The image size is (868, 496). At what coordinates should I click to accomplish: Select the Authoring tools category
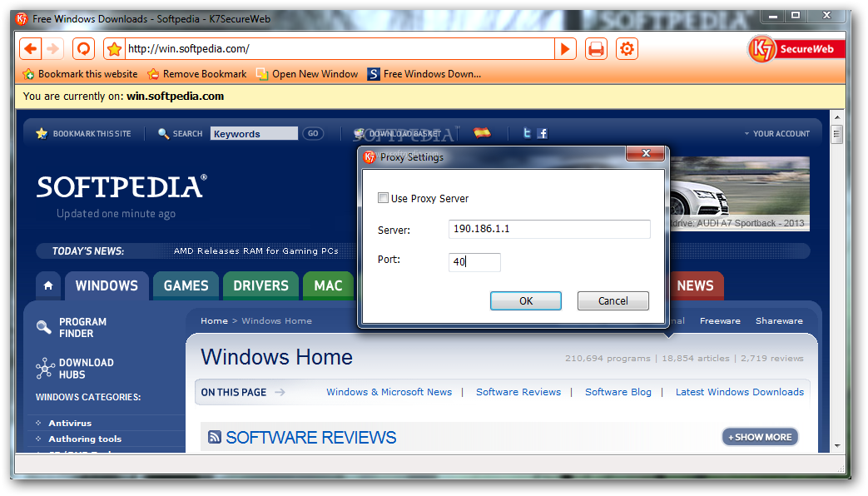point(85,439)
